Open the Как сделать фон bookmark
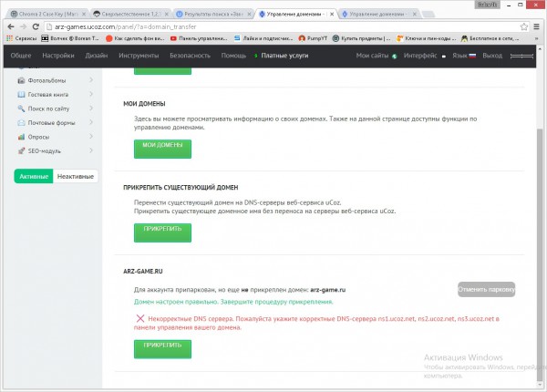Image resolution: width=547 pixels, height=392 pixels. tap(135, 38)
